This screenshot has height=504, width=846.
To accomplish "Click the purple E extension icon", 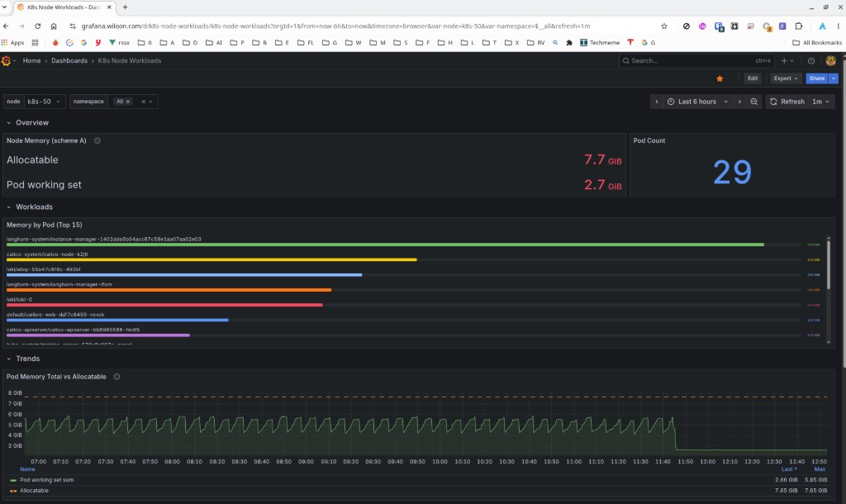I will click(782, 26).
